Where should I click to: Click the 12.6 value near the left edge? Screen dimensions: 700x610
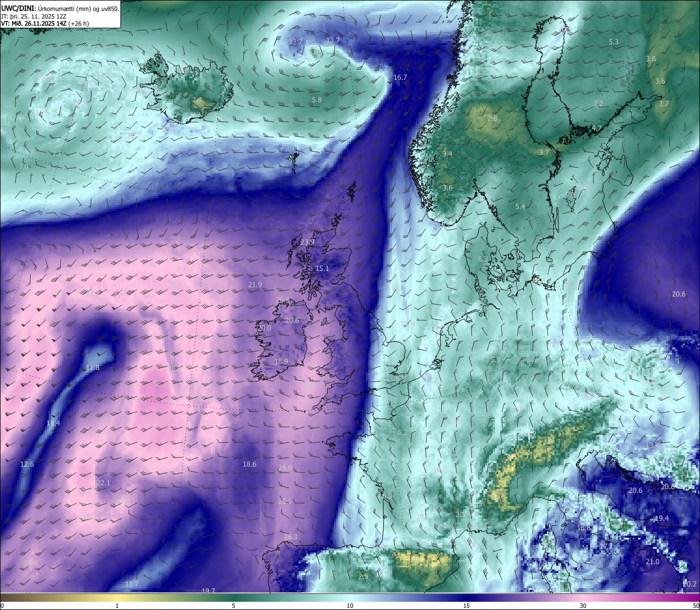(27, 464)
